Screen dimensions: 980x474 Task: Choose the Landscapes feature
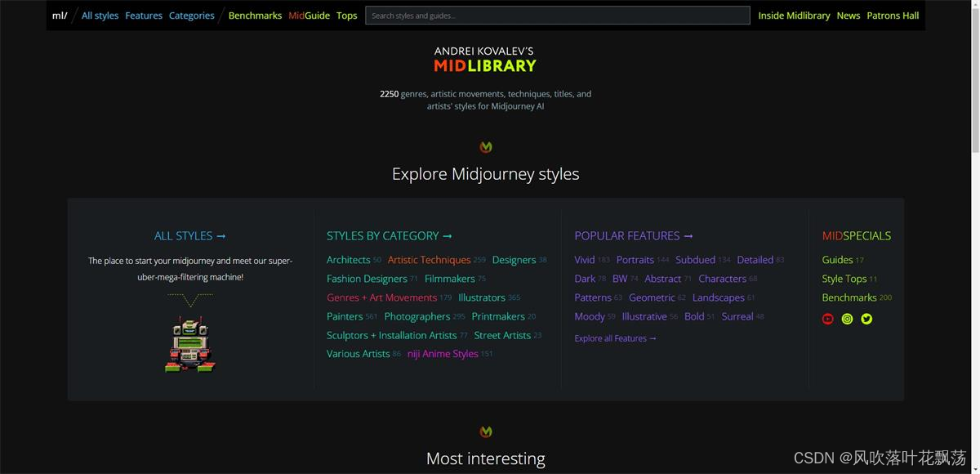(x=719, y=297)
